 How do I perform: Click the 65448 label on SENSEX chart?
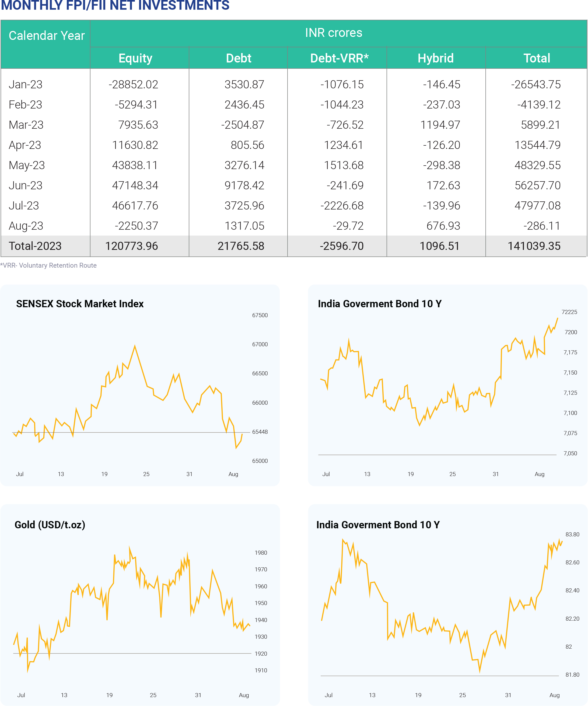260,432
